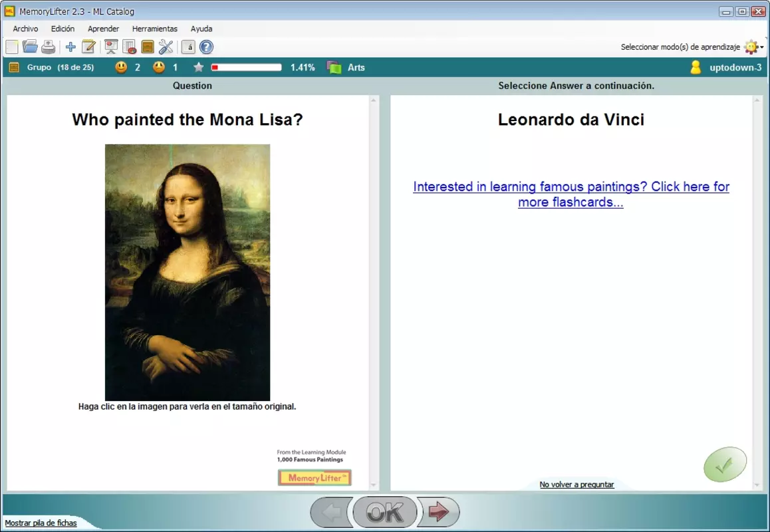Click the accented á character icon

[188, 47]
